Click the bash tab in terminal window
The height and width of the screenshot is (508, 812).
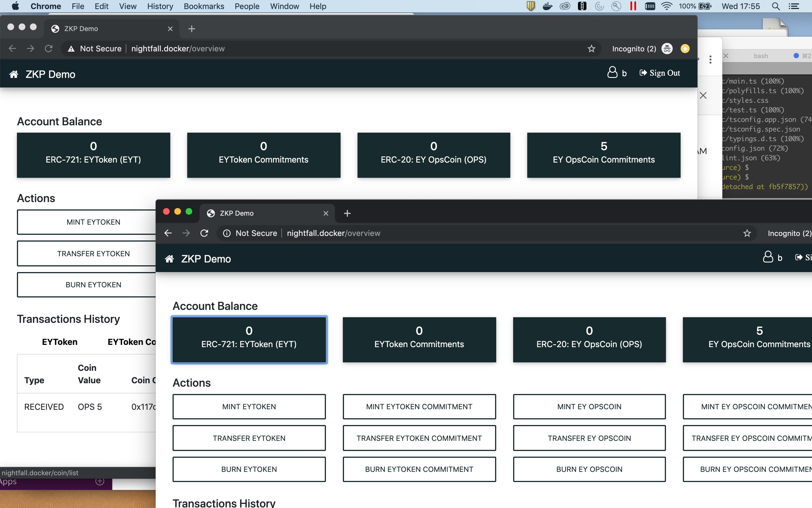pos(761,56)
